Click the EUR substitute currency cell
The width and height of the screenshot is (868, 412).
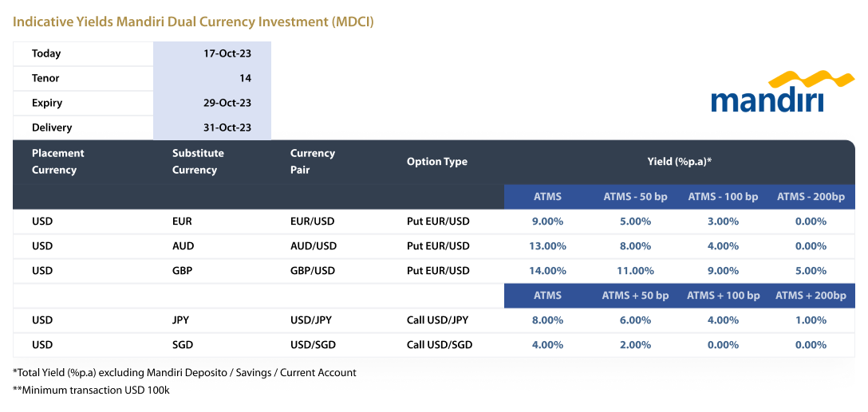182,222
